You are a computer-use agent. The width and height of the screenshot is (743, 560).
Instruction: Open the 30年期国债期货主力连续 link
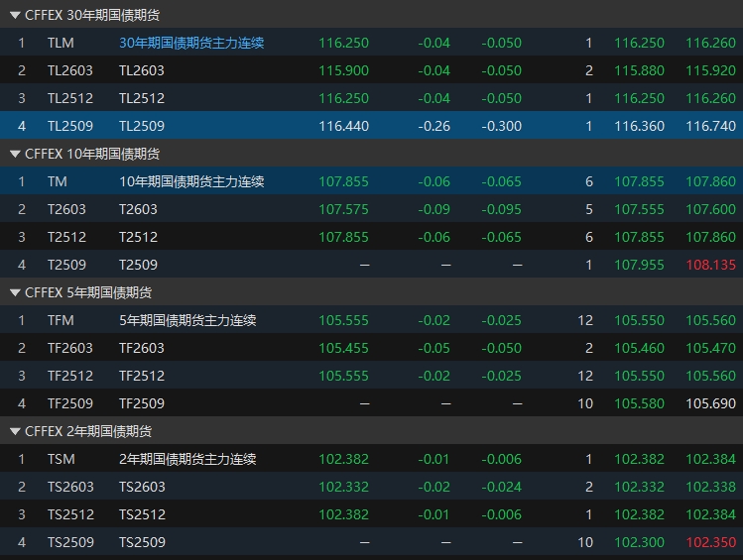coord(191,43)
